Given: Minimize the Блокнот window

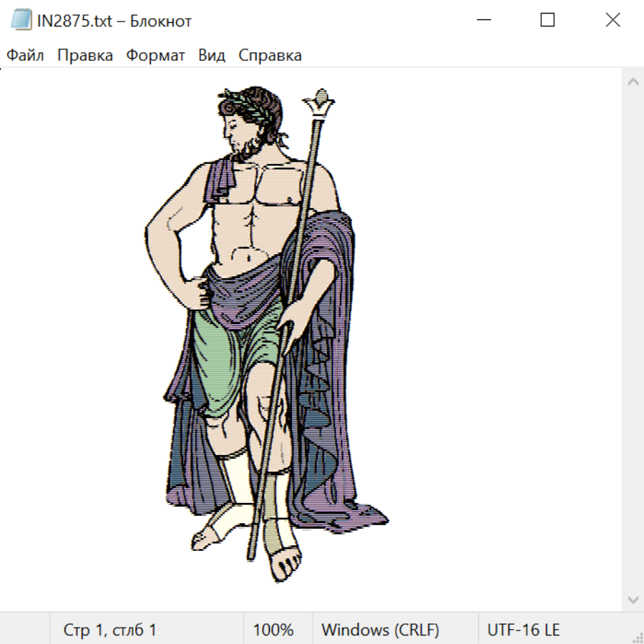Looking at the screenshot, I should point(483,21).
